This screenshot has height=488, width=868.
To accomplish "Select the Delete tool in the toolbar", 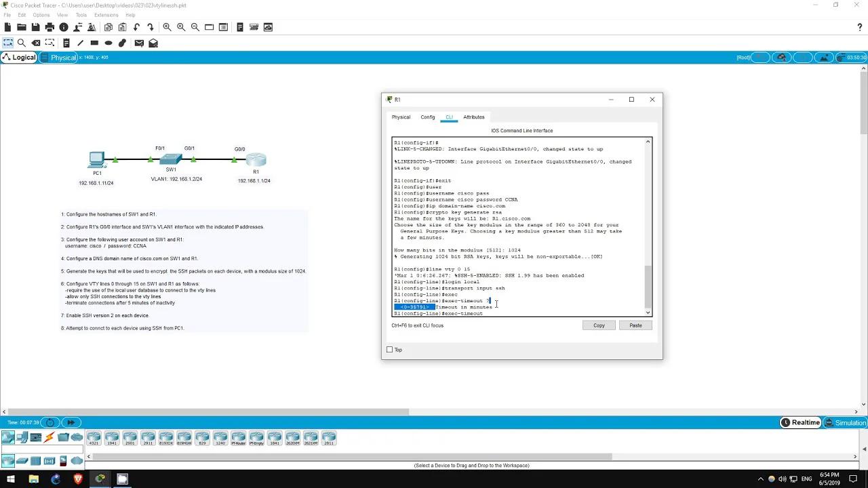I will coord(35,42).
